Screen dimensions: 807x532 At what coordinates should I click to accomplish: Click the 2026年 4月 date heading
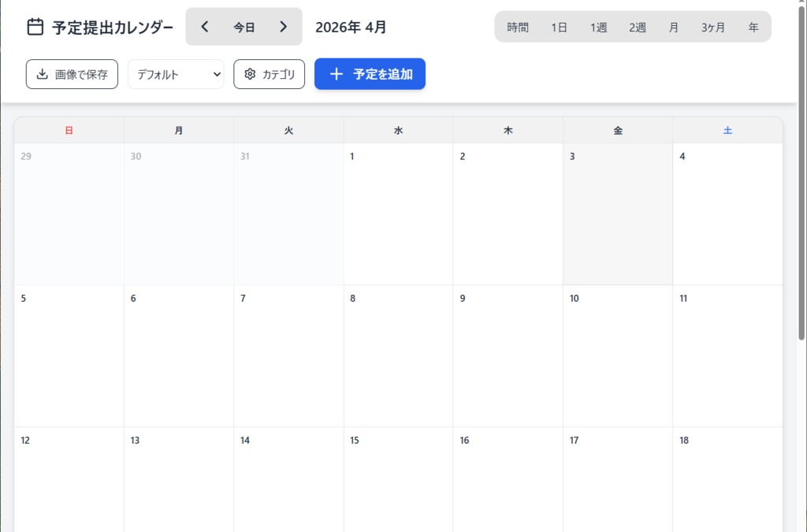351,27
